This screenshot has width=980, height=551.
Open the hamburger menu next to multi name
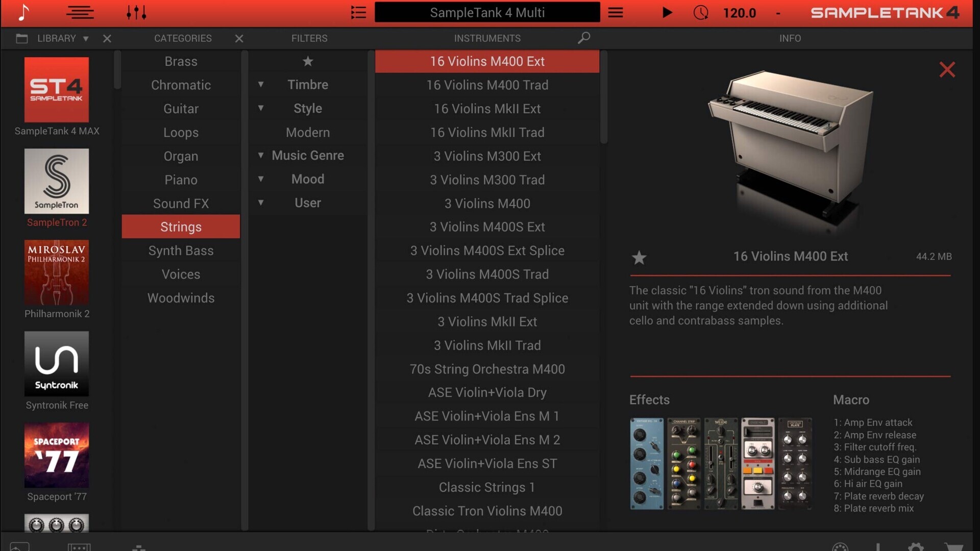point(615,12)
